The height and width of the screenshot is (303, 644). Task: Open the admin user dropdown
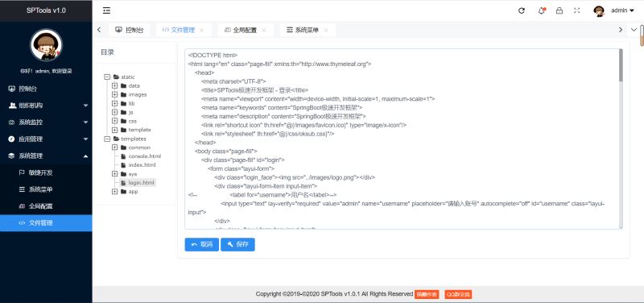click(622, 10)
